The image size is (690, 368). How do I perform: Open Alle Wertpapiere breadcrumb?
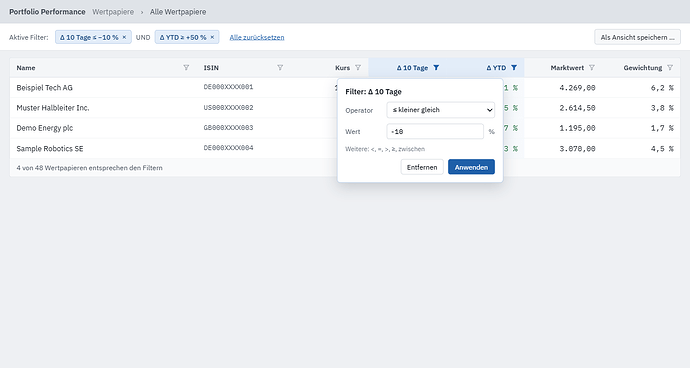(x=178, y=12)
